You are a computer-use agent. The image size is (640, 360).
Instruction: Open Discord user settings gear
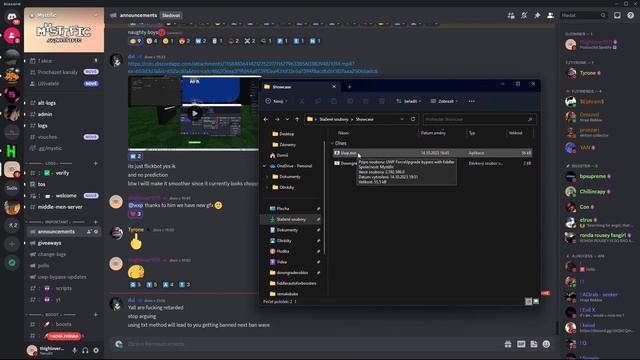point(96,350)
